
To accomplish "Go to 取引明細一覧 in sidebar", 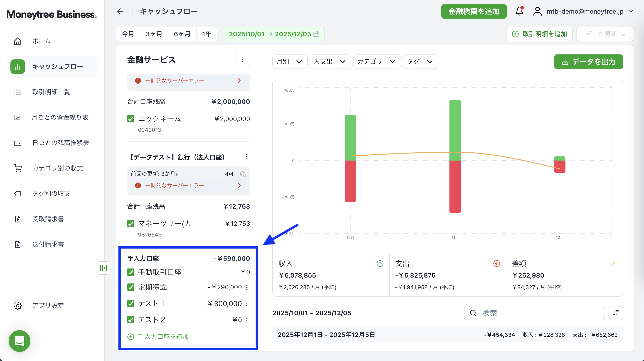I will pos(51,92).
